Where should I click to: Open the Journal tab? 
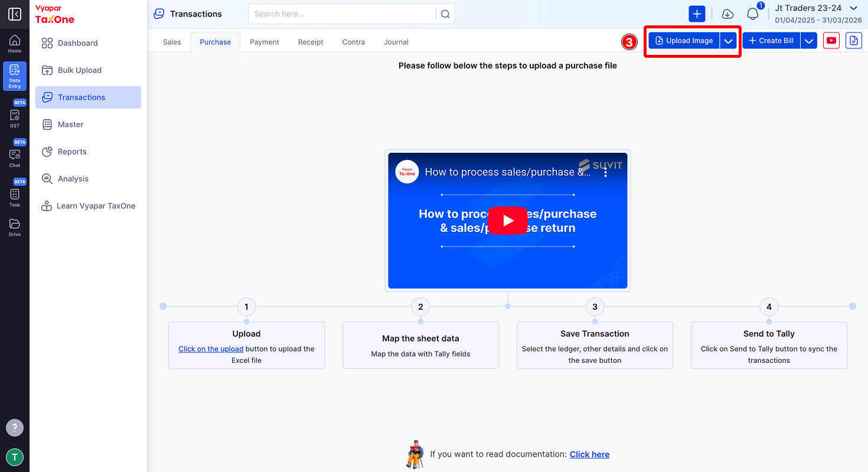pos(396,42)
